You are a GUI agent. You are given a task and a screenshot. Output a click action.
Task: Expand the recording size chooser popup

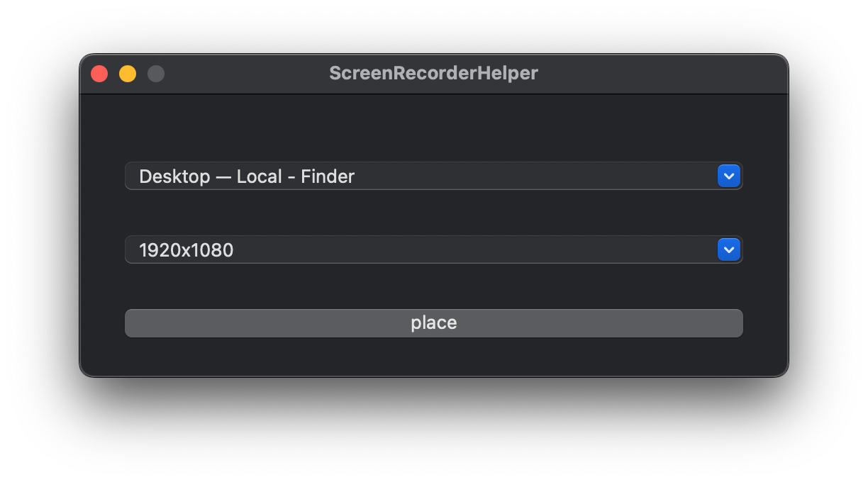point(434,250)
